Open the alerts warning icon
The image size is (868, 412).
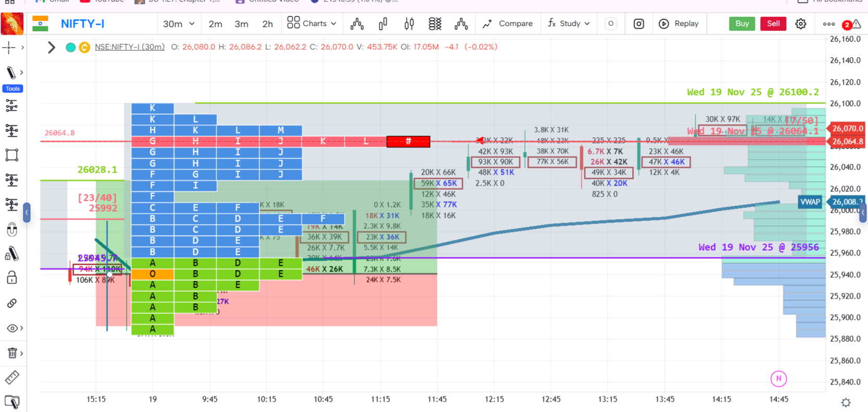click(x=856, y=24)
